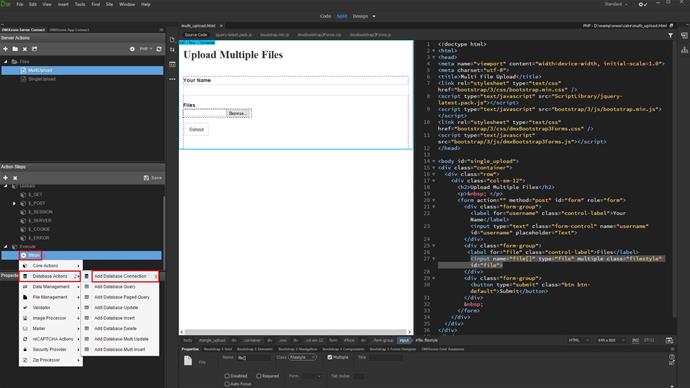Create a new folder in Server Actions
The height and width of the screenshot is (388, 690).
pos(15,49)
